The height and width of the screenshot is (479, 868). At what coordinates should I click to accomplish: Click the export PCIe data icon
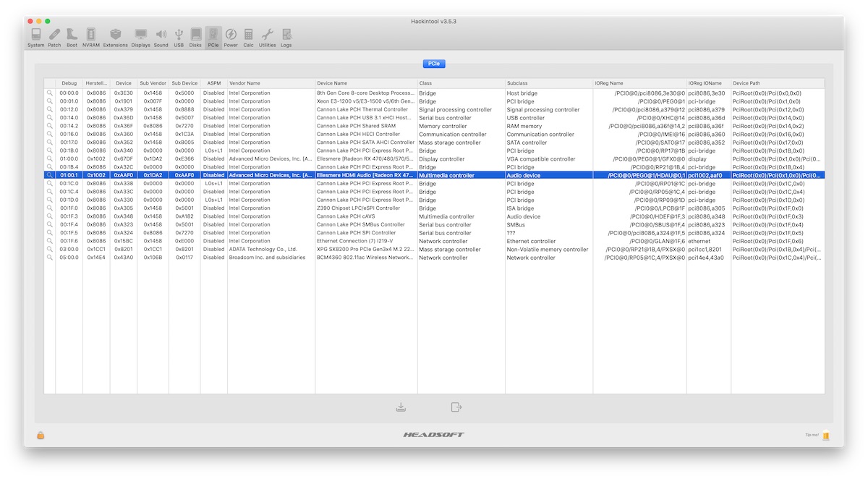click(x=456, y=407)
